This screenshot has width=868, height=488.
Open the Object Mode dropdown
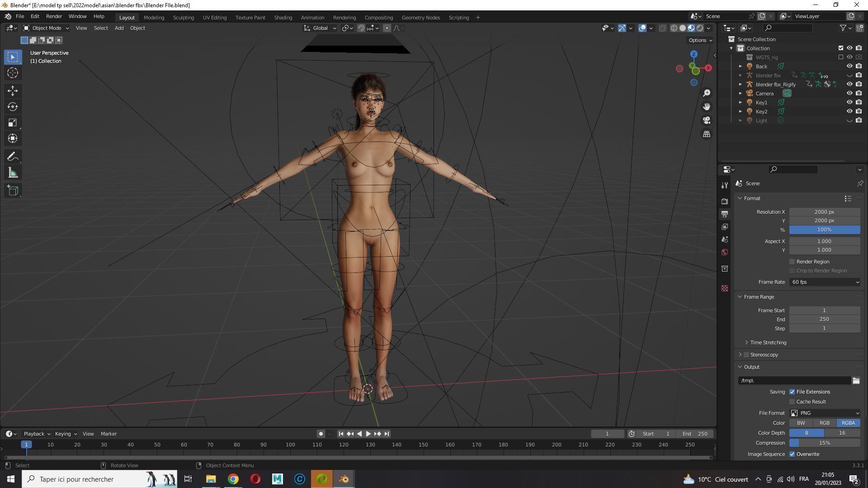point(46,28)
